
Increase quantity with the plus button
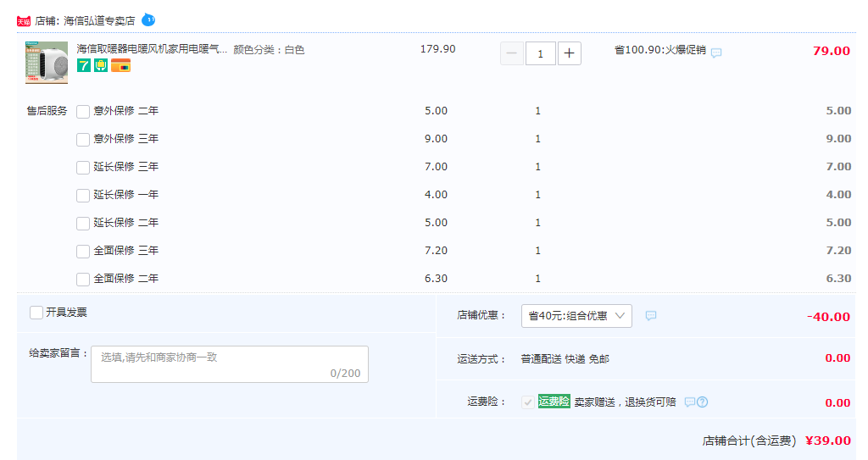569,53
